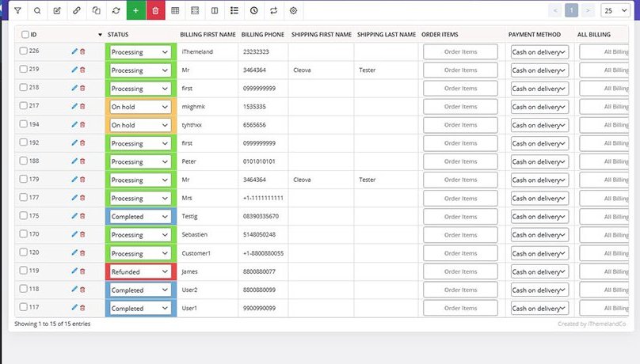Go to page 1 pagination button
Screen dimensions: 640x364
pyautogui.click(x=571, y=10)
